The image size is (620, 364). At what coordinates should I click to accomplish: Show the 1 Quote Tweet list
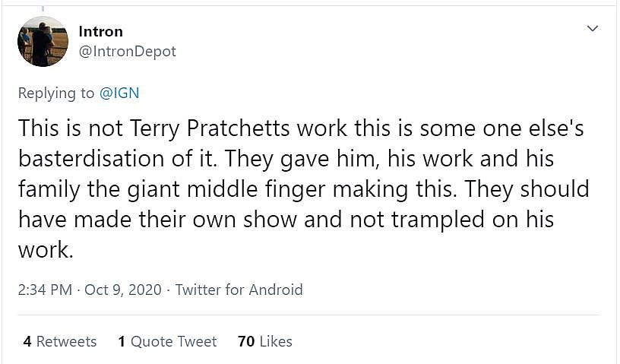click(x=167, y=341)
